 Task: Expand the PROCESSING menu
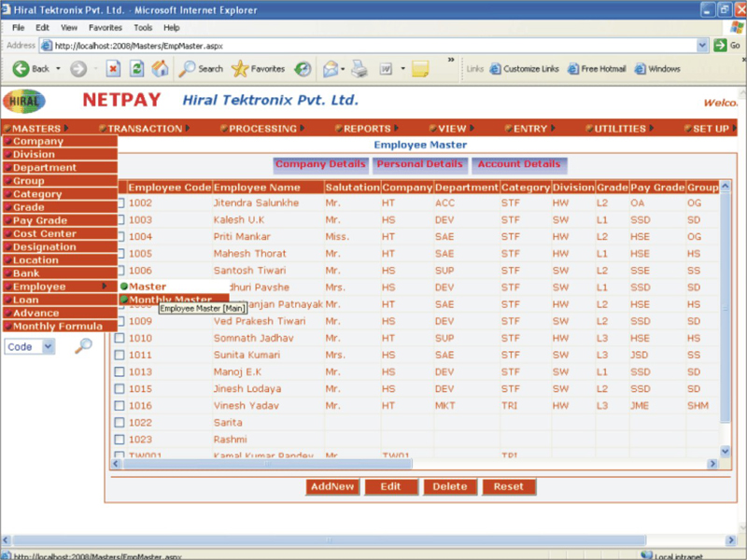[x=262, y=129]
